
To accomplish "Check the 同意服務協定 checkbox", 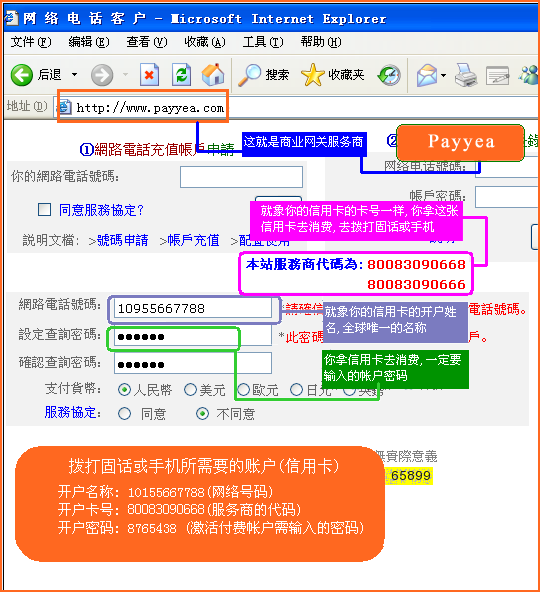I will (45, 210).
